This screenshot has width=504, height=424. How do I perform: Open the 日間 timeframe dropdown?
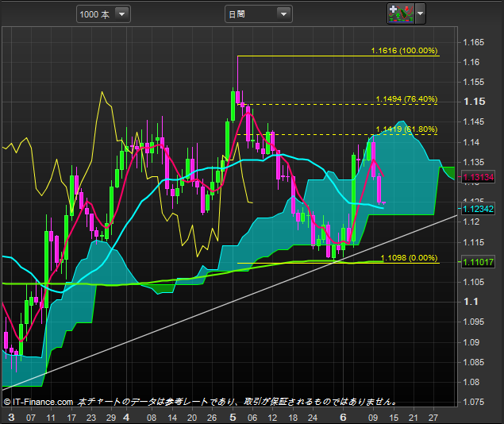[259, 14]
